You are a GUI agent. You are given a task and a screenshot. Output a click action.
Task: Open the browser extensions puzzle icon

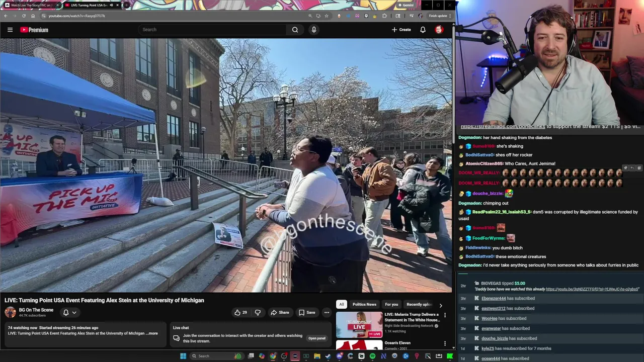tap(384, 16)
